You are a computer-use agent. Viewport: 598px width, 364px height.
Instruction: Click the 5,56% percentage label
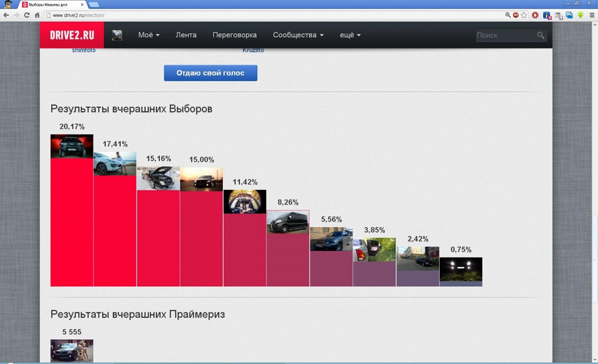(x=331, y=219)
